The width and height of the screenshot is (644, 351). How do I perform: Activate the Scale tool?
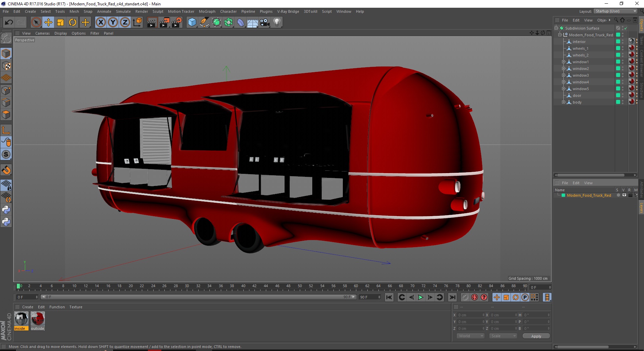61,23
